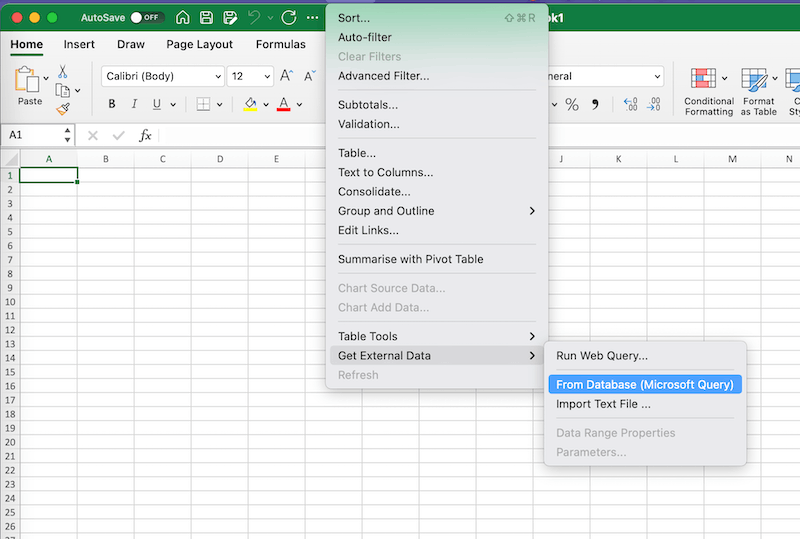Open Conditional Formatting
This screenshot has height=539, width=800.
coord(709,92)
